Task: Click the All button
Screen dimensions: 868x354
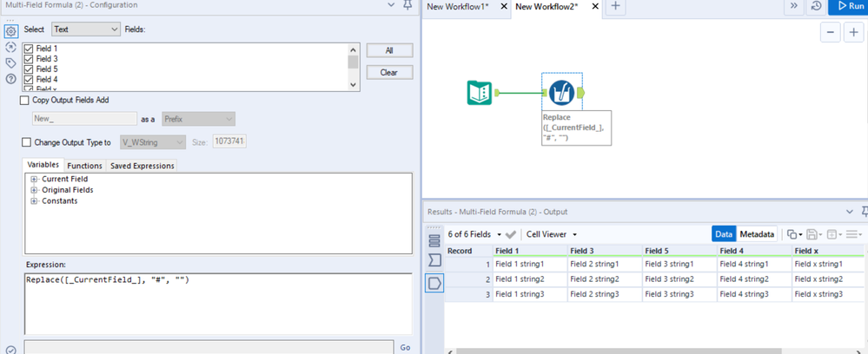Action: [x=389, y=50]
